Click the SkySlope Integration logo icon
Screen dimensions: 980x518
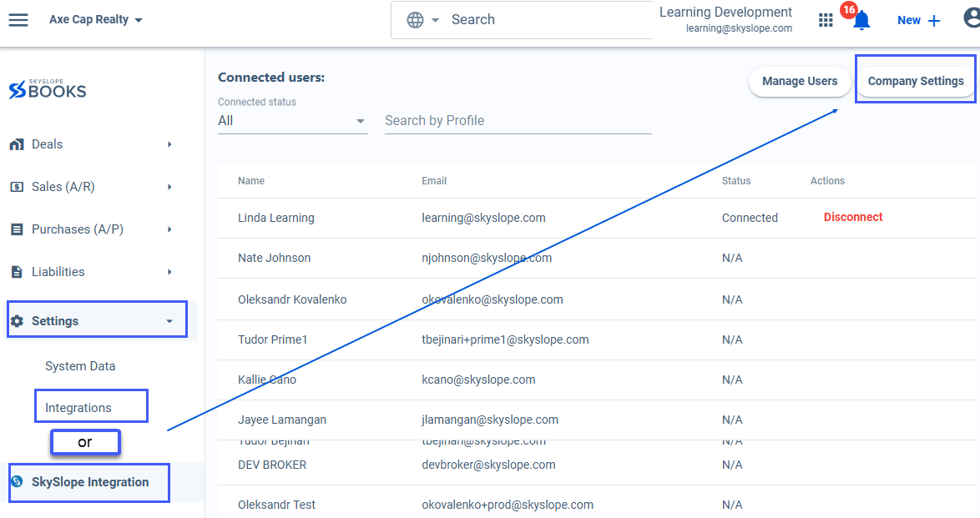pyautogui.click(x=17, y=482)
